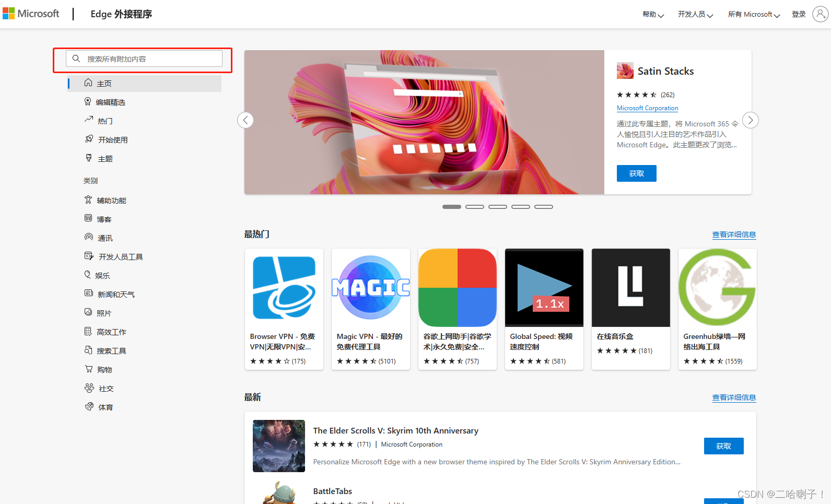831x504 pixels.
Task: Open the Magic VPN extension card
Action: pos(371,309)
